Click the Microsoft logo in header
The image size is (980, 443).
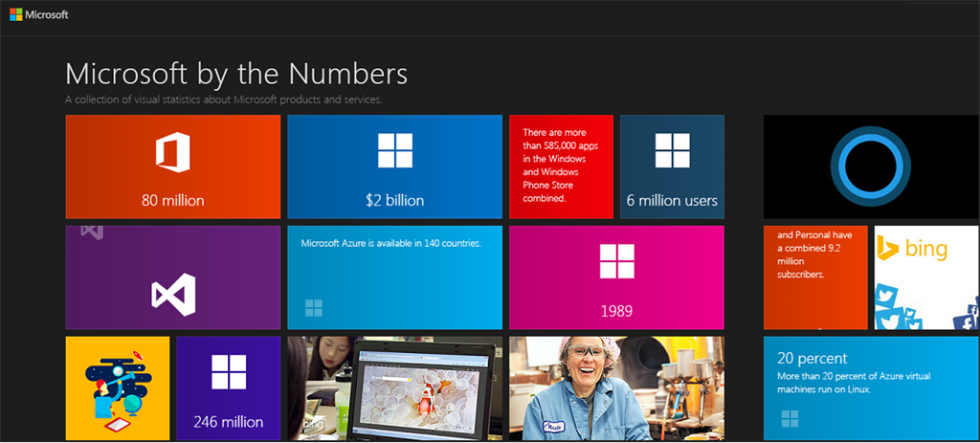38,14
